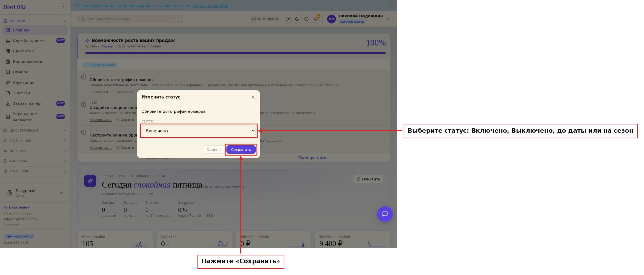Click Загрузка 0% stat card
Image resolution: width=644 pixels, height=275 pixels.
pos(194,240)
